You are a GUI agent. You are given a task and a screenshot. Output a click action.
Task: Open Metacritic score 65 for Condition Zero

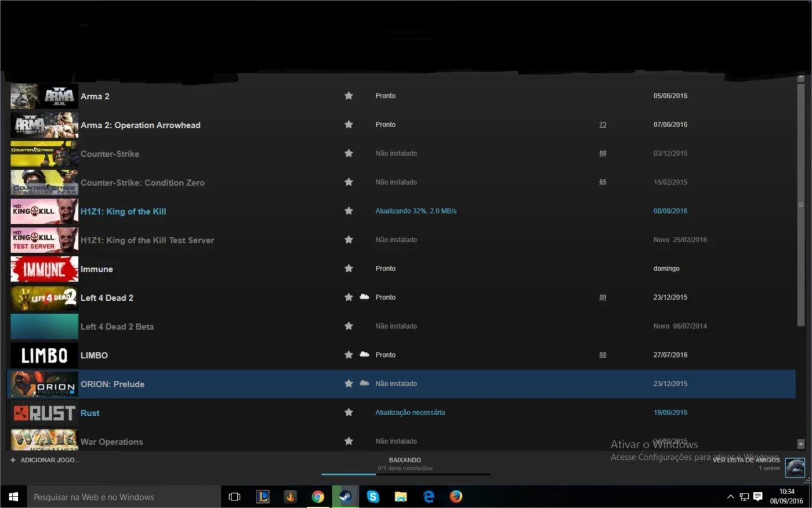pos(603,182)
